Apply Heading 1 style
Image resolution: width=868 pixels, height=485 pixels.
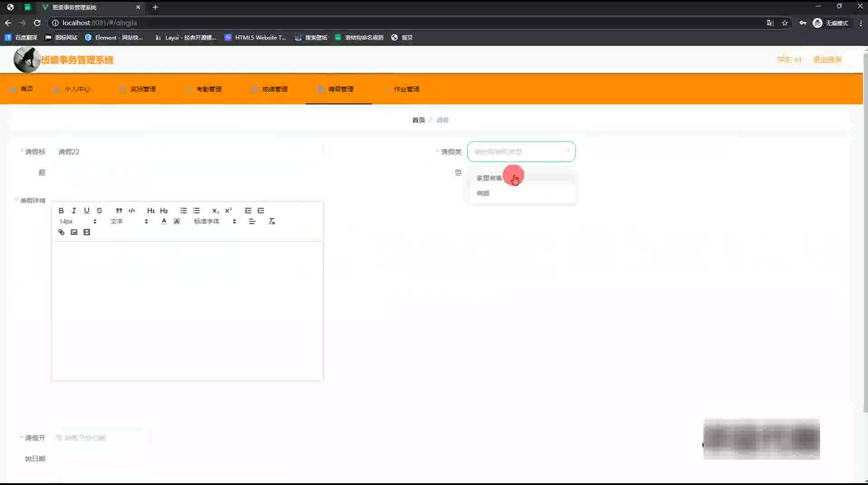tap(151, 210)
